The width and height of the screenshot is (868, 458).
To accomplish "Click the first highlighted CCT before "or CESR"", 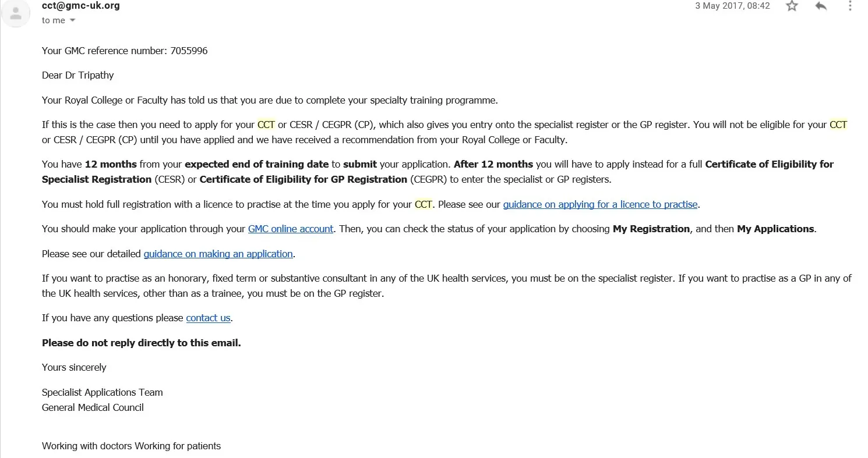I will pyautogui.click(x=266, y=125).
